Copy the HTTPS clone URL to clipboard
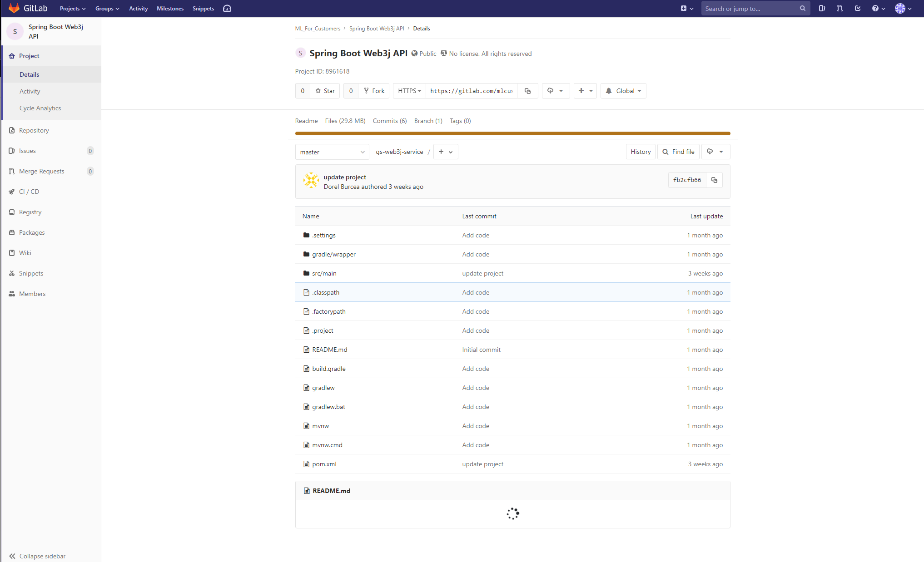 click(527, 91)
